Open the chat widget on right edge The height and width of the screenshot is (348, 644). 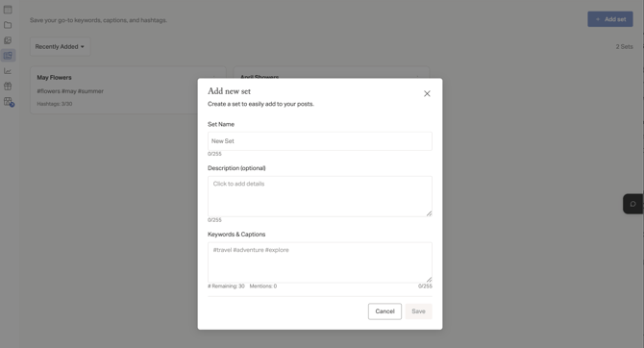[x=632, y=204]
